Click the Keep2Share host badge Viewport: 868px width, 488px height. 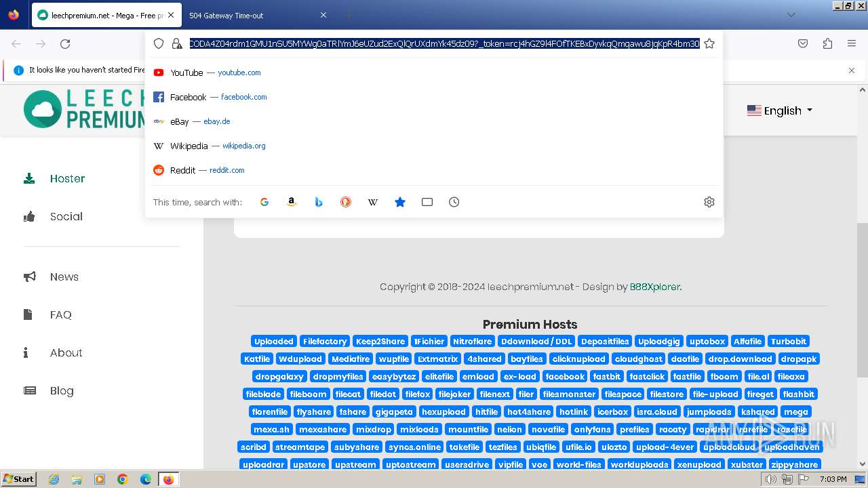pyautogui.click(x=380, y=342)
